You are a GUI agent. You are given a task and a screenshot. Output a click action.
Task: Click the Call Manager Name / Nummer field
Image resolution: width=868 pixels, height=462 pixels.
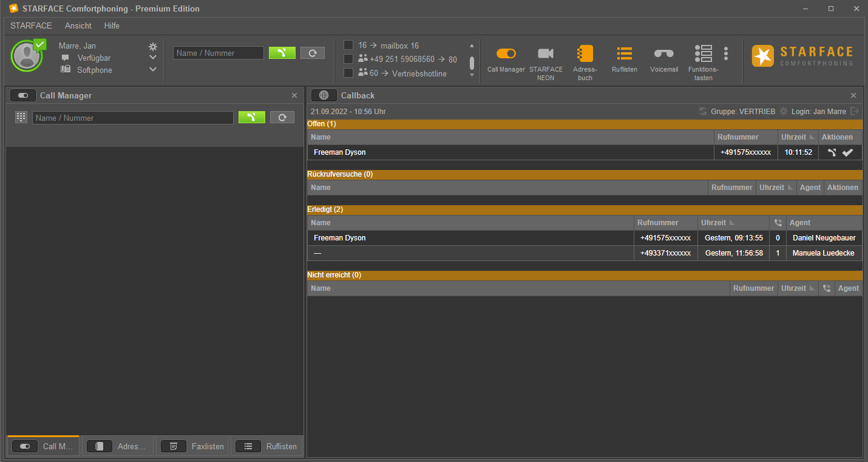pyautogui.click(x=132, y=118)
